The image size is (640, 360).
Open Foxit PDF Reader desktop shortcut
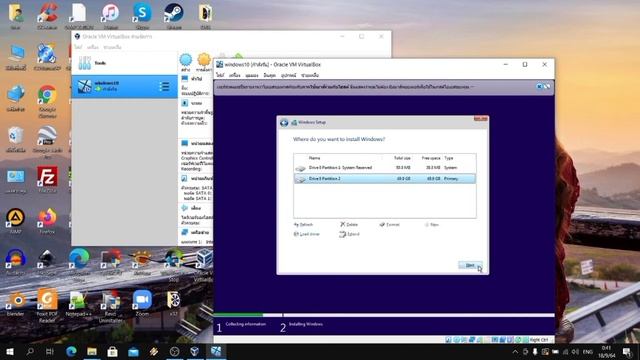pyautogui.click(x=47, y=305)
